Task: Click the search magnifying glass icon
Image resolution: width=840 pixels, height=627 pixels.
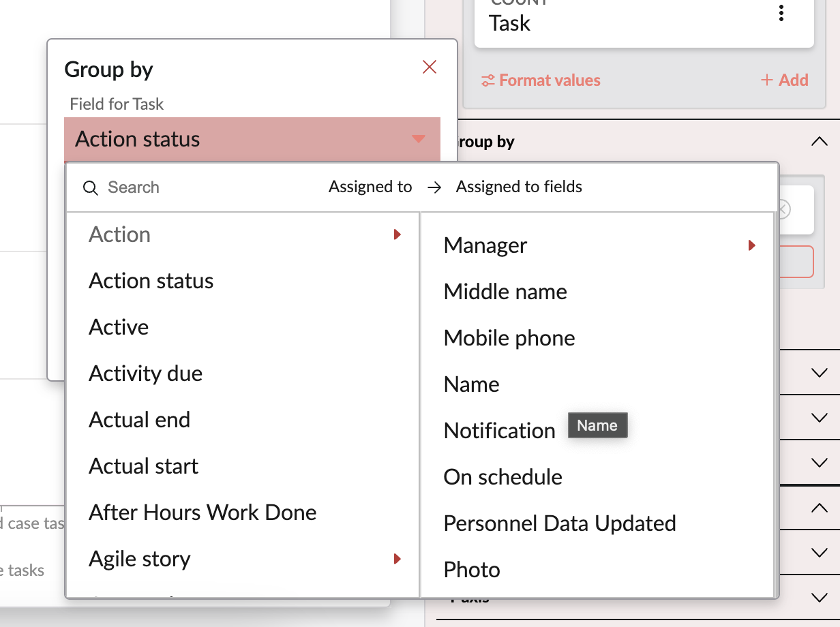Action: [91, 187]
